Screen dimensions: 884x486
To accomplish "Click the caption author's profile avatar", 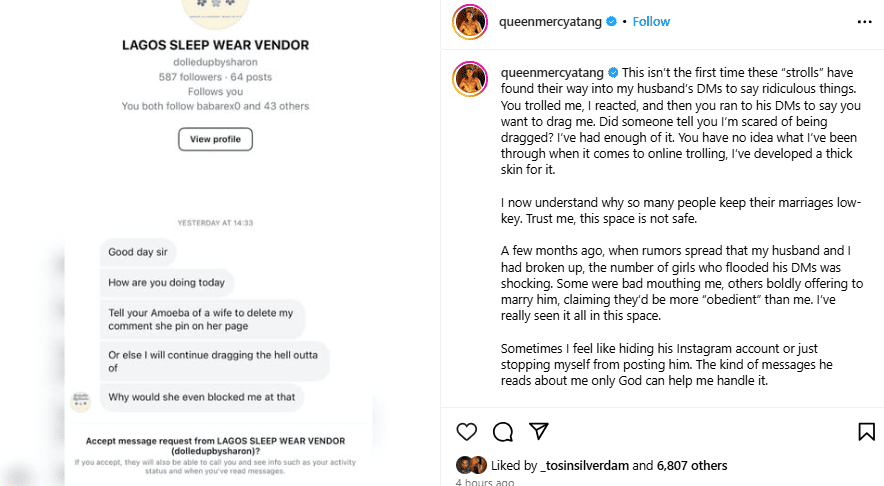I will click(471, 81).
